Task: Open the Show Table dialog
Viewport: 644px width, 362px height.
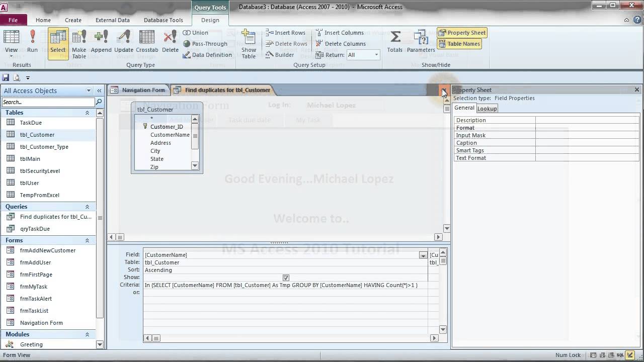Action: click(249, 44)
